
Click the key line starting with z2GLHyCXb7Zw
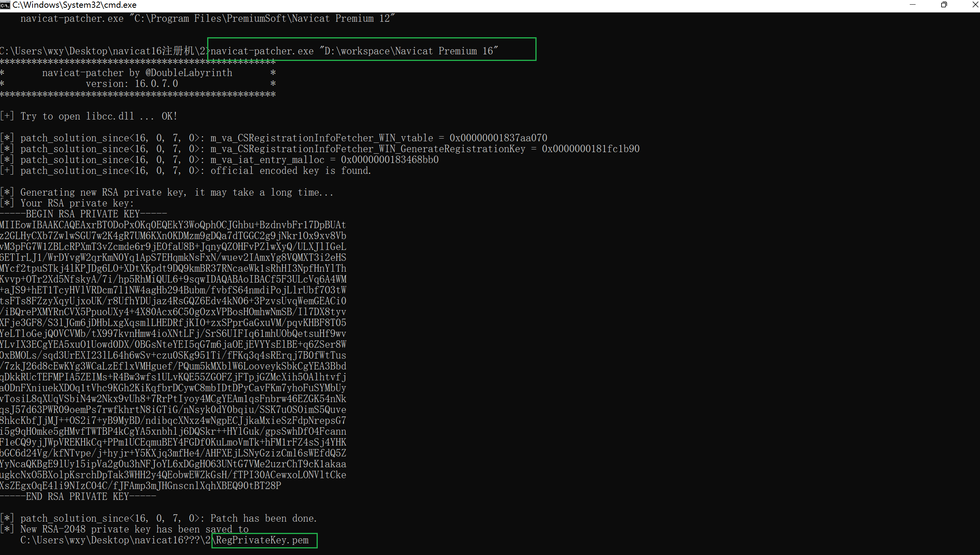click(x=173, y=236)
